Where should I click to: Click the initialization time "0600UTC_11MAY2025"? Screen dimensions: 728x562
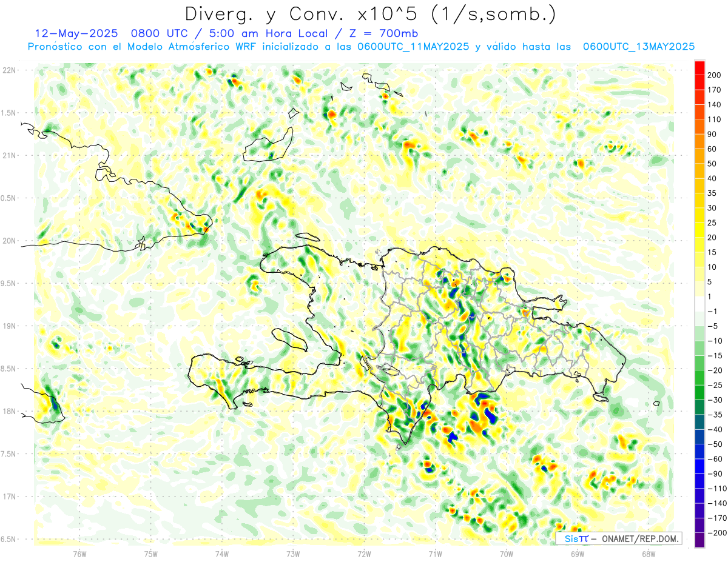pos(413,47)
